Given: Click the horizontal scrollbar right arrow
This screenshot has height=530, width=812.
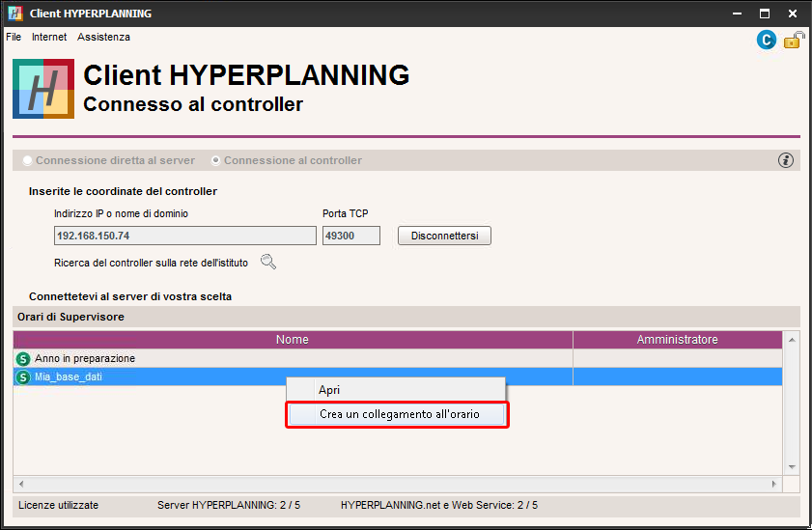Looking at the screenshot, I should pyautogui.click(x=774, y=484).
